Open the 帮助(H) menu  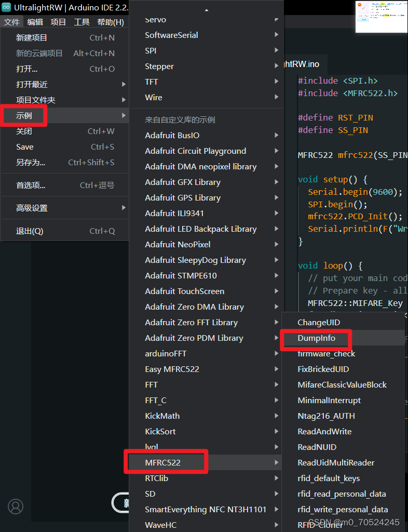111,22
